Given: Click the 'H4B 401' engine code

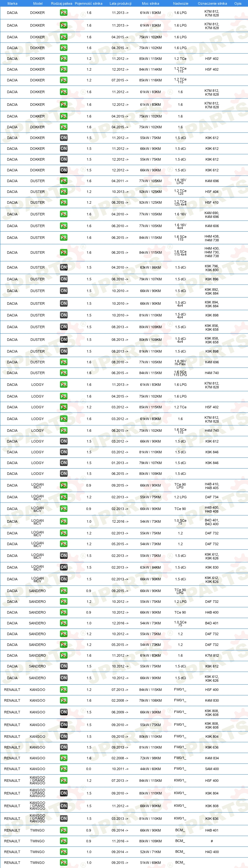Looking at the screenshot, I should pos(212,830).
